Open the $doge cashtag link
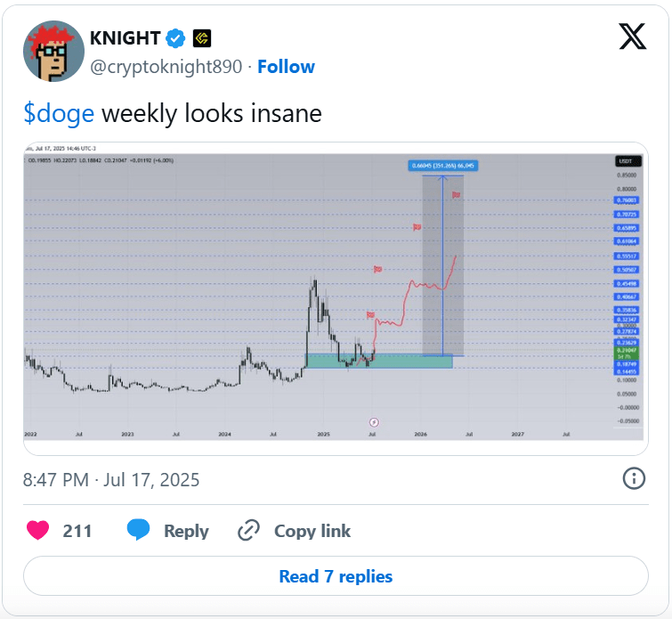 (x=59, y=114)
